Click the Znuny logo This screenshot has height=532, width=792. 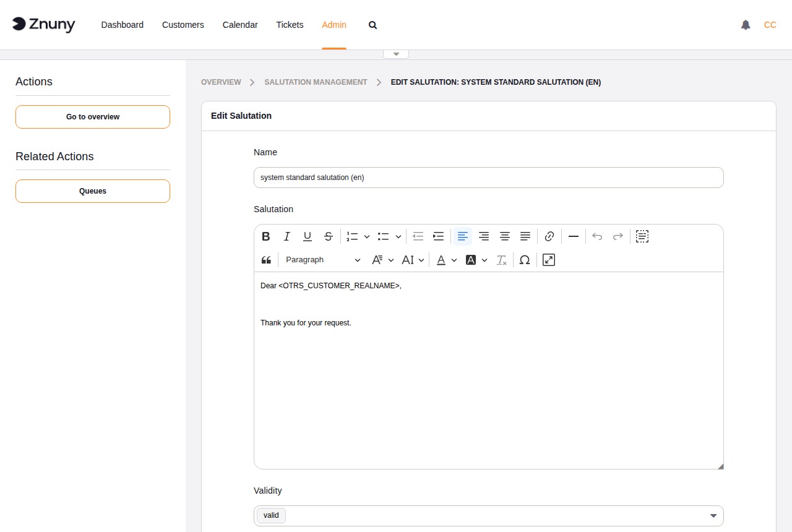pos(44,24)
